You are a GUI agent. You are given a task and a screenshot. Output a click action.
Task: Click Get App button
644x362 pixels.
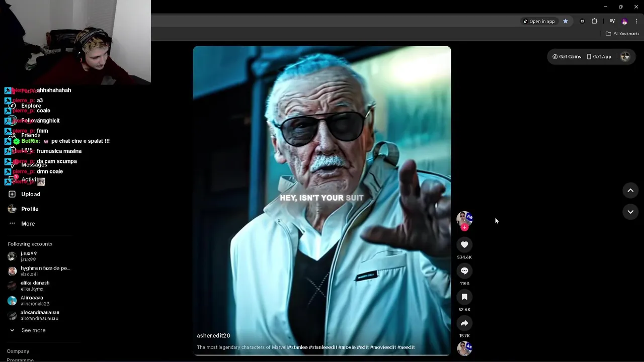(x=599, y=57)
